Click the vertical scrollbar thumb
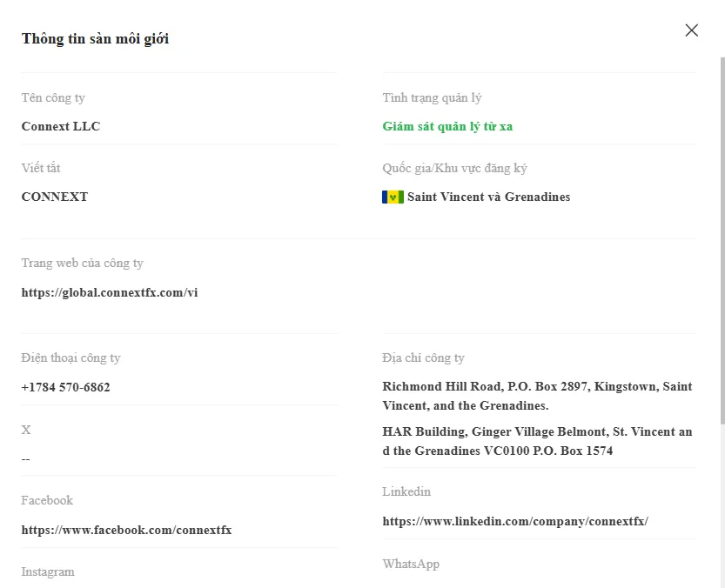 tap(722, 240)
